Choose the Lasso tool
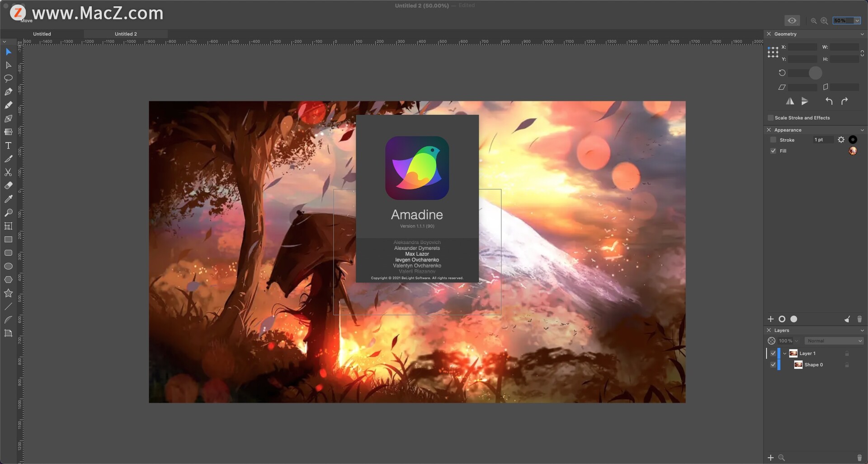 [x=8, y=79]
